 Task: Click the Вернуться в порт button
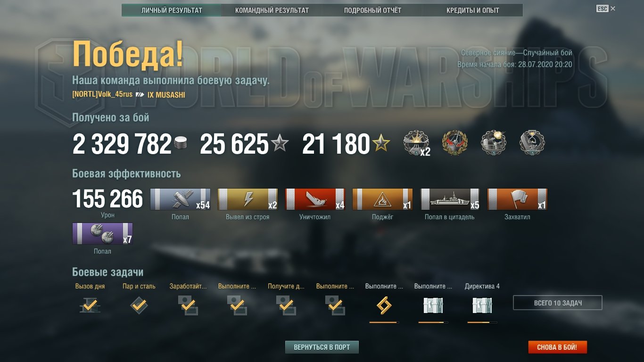322,347
